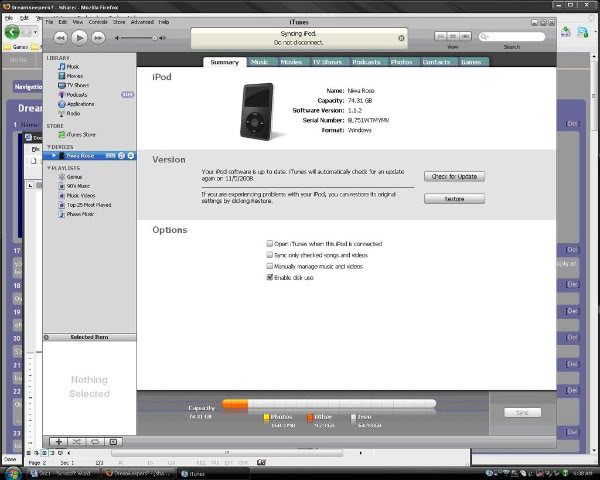Cancel the iPod sync with X icon
This screenshot has width=600, height=480.
pyautogui.click(x=401, y=38)
